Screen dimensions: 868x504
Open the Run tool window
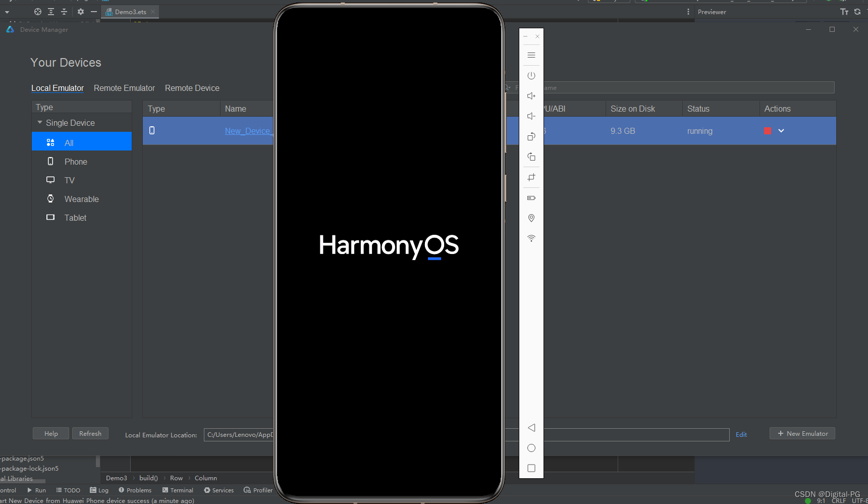point(36,490)
